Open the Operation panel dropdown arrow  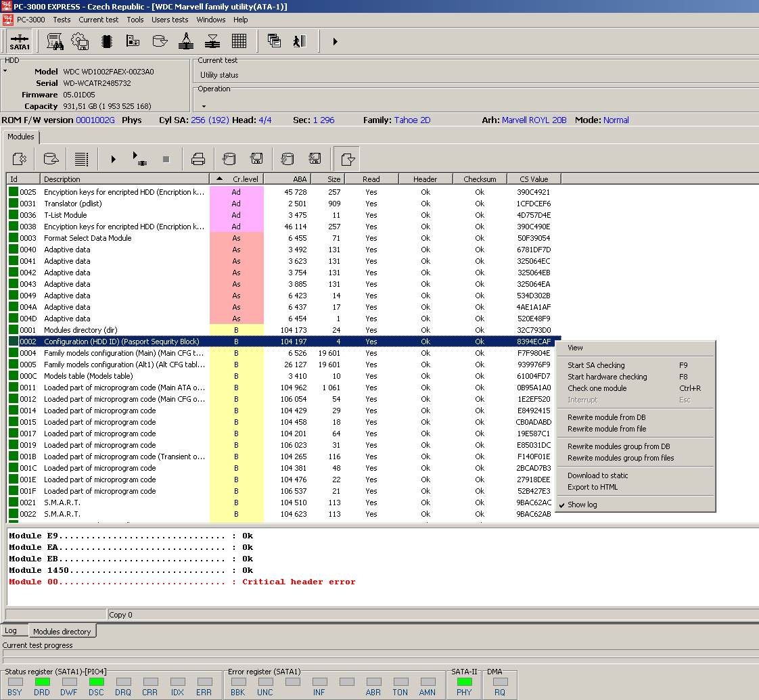click(x=204, y=106)
